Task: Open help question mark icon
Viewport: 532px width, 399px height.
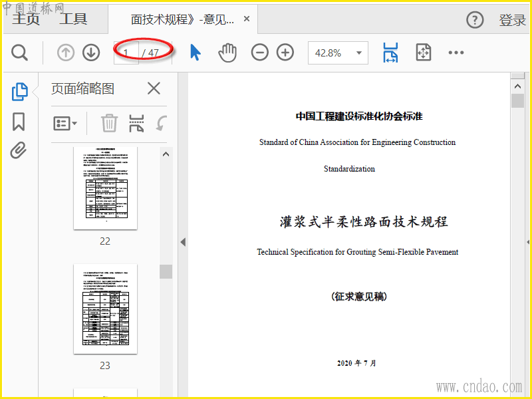Action: (x=475, y=20)
